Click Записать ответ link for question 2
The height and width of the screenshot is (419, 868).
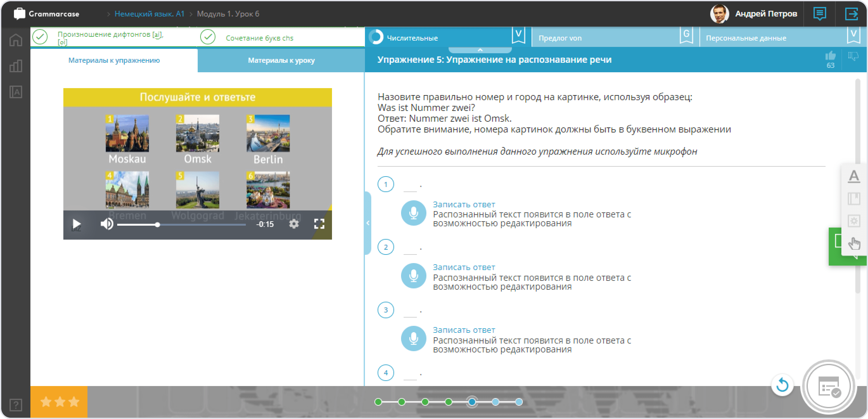464,267
